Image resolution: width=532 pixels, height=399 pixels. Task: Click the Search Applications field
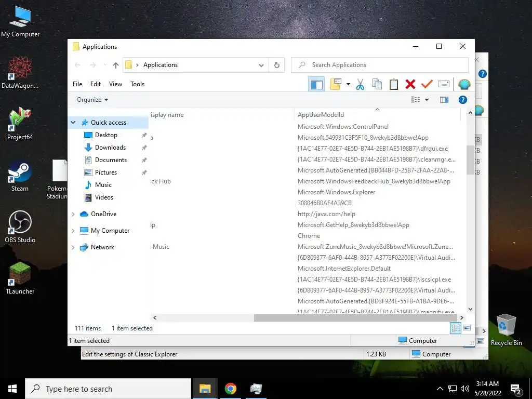pos(380,65)
